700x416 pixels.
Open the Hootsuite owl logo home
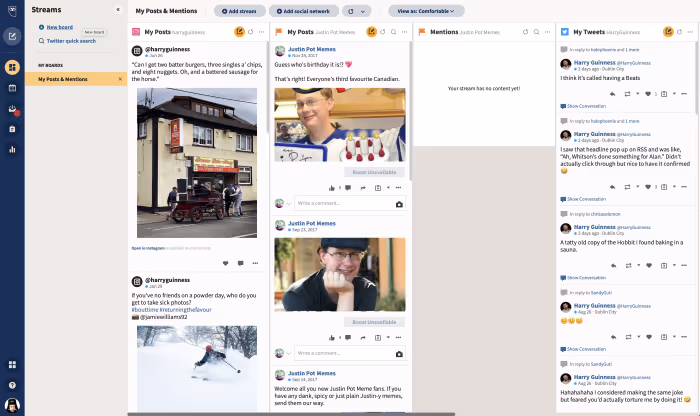click(x=12, y=11)
